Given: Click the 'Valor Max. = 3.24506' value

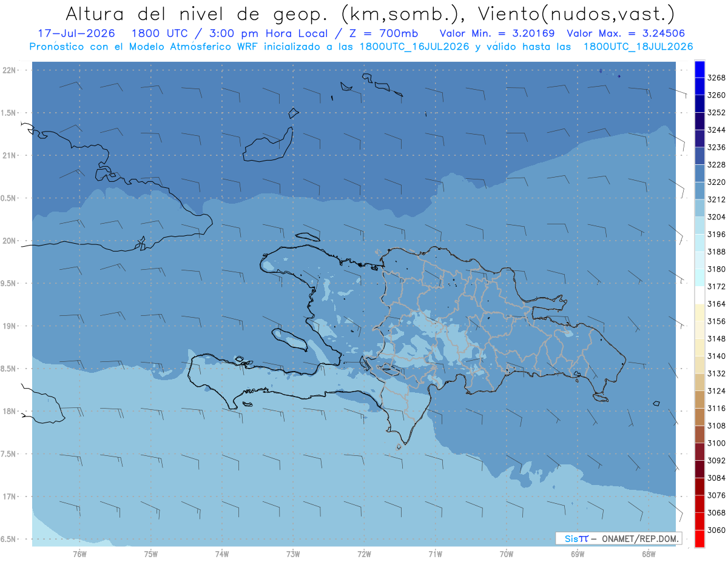Looking at the screenshot, I should [x=625, y=33].
